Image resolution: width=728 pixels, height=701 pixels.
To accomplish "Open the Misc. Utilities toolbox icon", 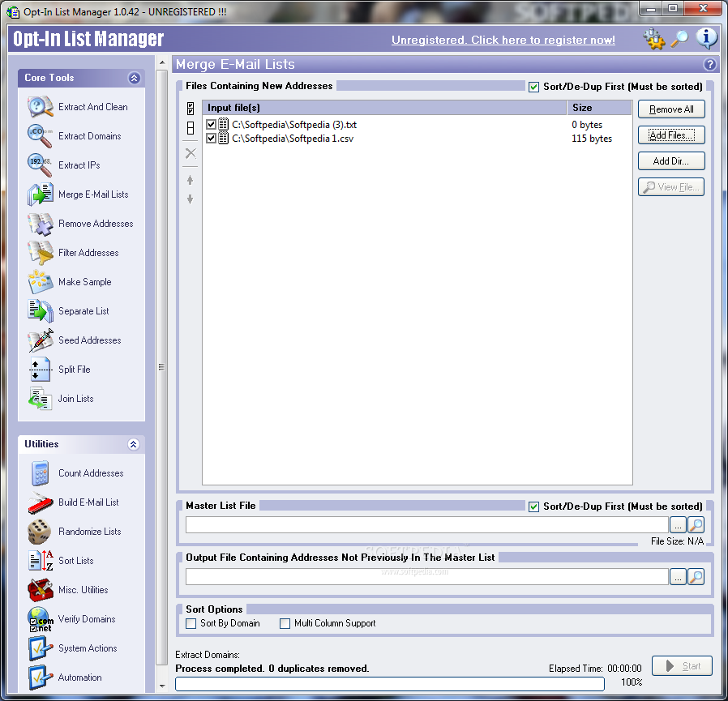I will pyautogui.click(x=41, y=590).
